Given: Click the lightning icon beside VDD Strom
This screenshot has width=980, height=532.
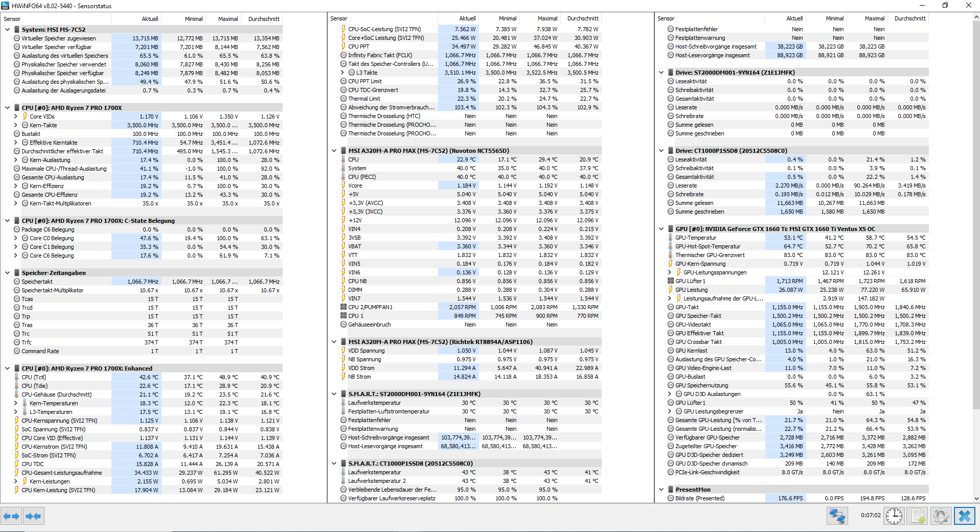Looking at the screenshot, I should pos(344,368).
